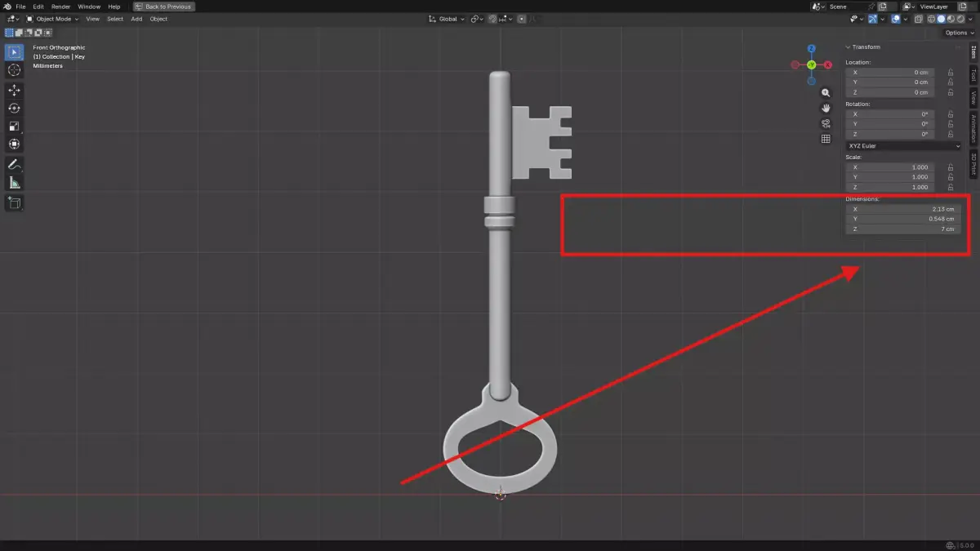Pin the scene to workspace

[x=871, y=7]
